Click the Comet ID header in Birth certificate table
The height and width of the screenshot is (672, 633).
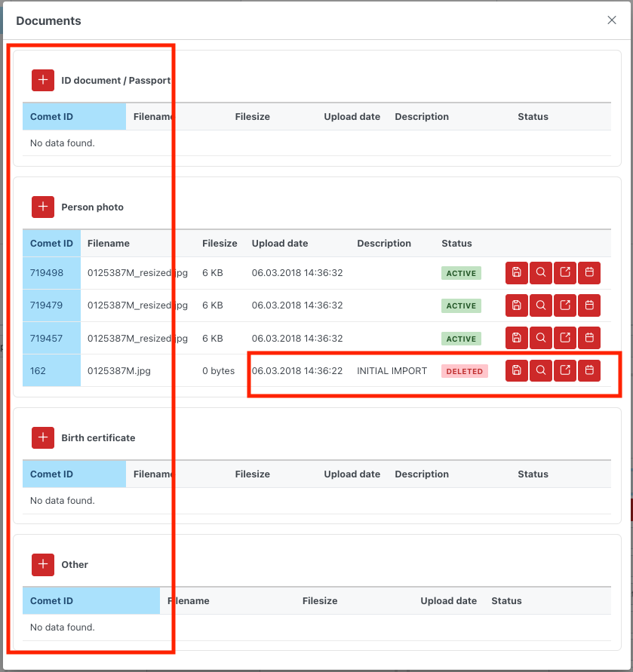point(51,474)
